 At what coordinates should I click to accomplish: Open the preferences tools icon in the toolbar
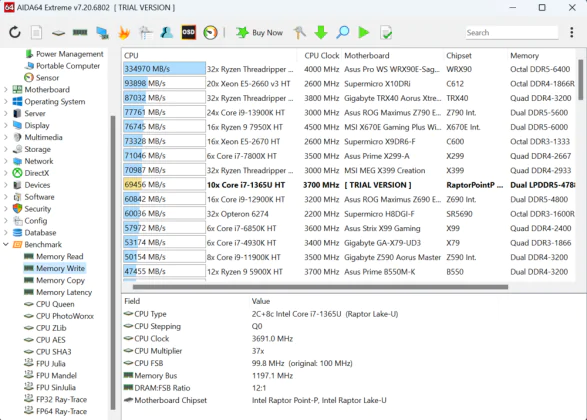pos(145,33)
